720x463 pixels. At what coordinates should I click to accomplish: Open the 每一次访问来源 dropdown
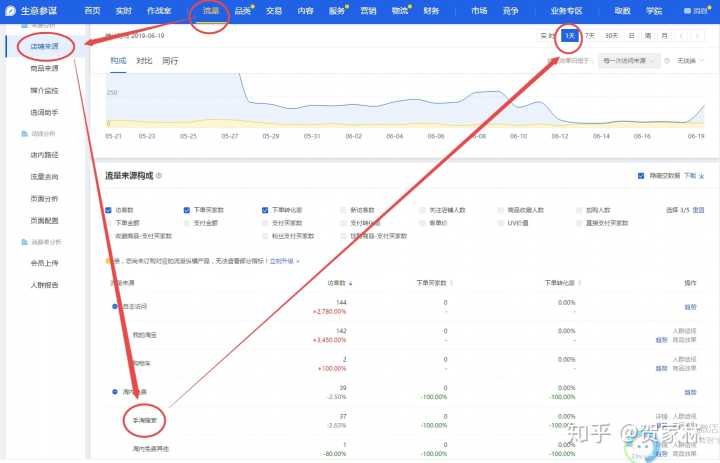pyautogui.click(x=630, y=61)
